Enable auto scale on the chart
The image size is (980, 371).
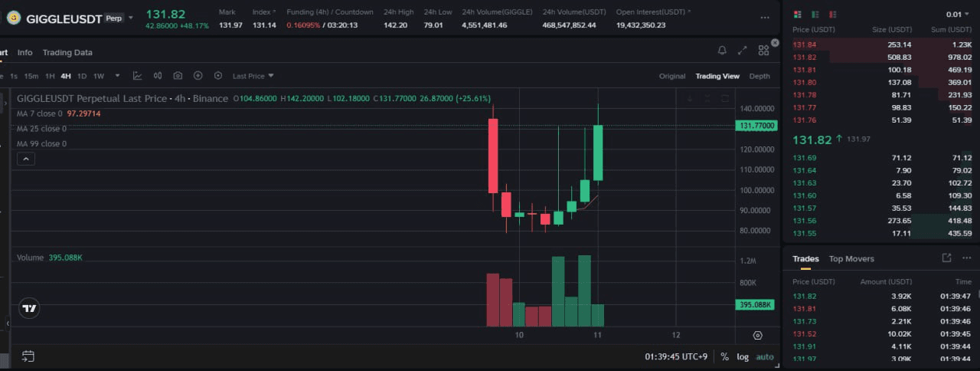[x=765, y=356]
